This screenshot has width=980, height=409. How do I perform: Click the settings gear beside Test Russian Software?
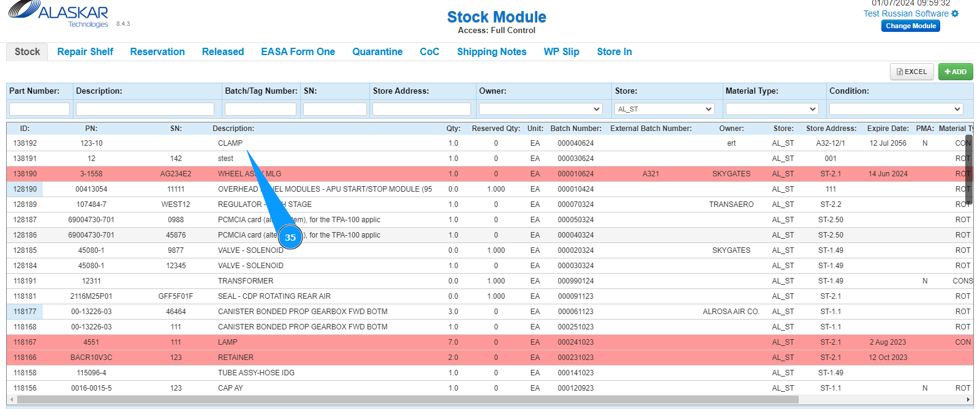click(955, 13)
